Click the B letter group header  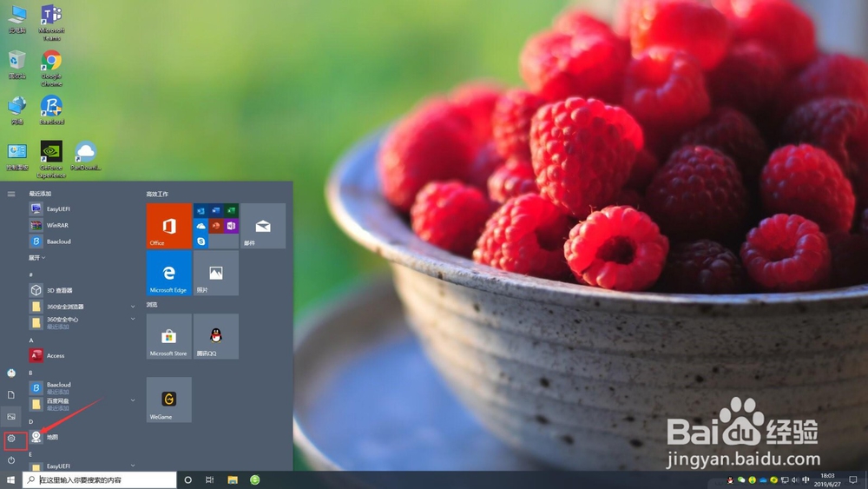31,373
